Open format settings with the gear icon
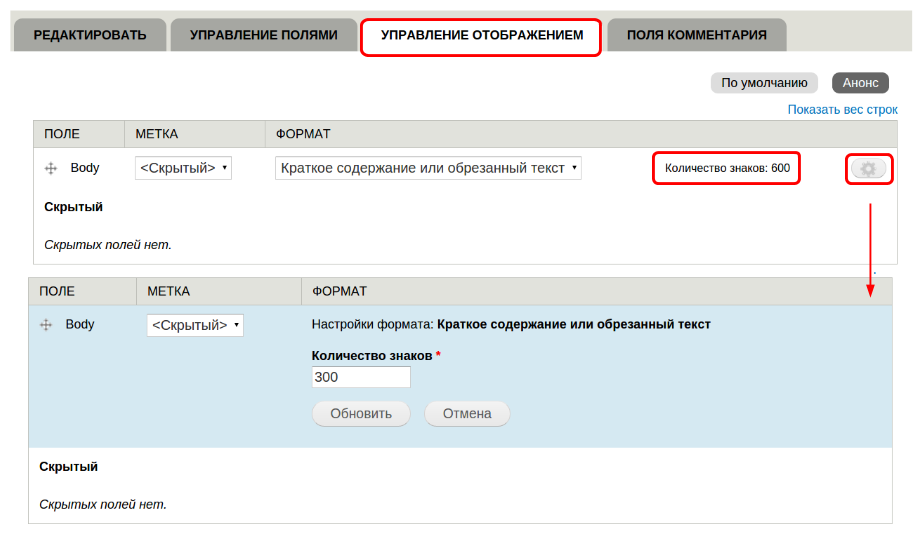924x539 pixels. click(x=868, y=169)
